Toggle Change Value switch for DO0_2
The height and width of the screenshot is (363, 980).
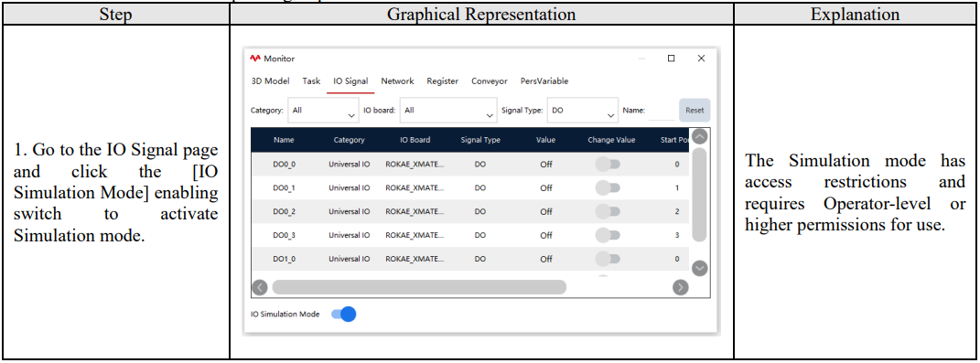coord(608,211)
